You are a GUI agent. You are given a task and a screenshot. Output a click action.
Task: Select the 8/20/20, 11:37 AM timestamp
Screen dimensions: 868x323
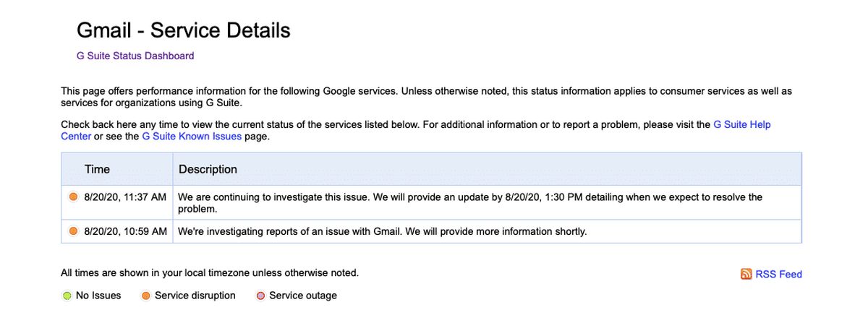[x=125, y=197]
